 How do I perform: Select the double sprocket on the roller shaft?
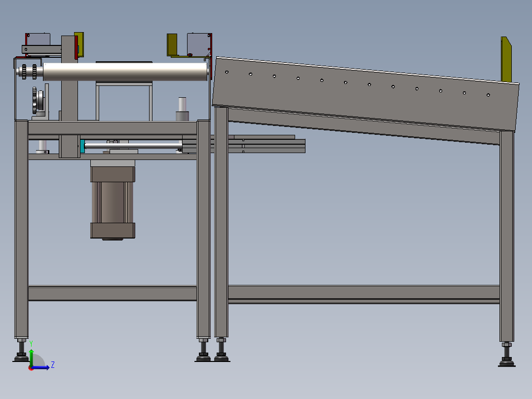(29, 72)
